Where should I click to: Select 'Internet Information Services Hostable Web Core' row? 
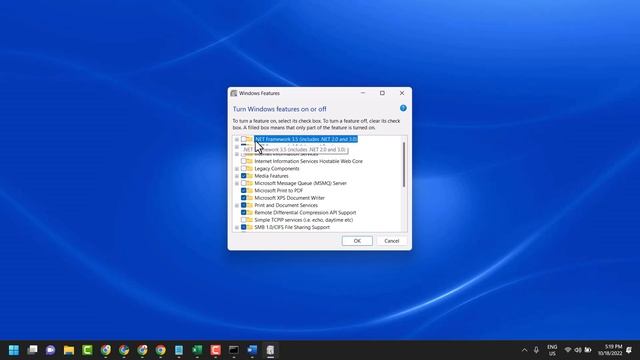tap(309, 161)
